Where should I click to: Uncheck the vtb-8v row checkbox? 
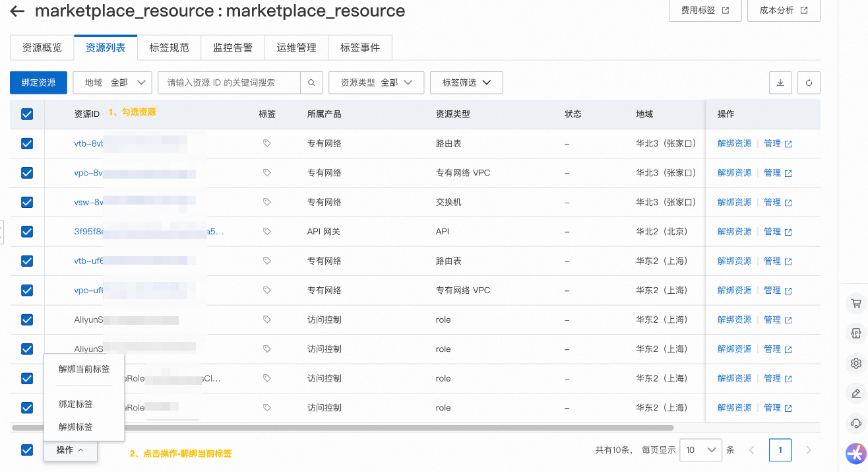[x=27, y=143]
